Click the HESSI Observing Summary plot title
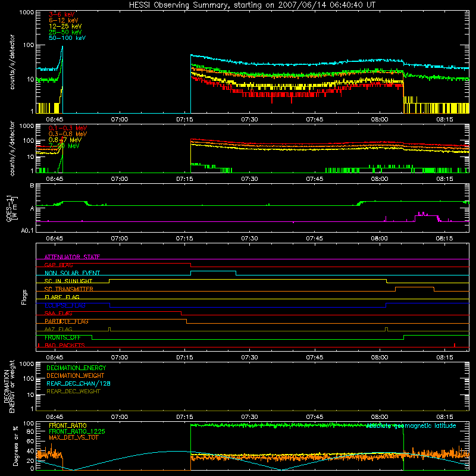 252,5
